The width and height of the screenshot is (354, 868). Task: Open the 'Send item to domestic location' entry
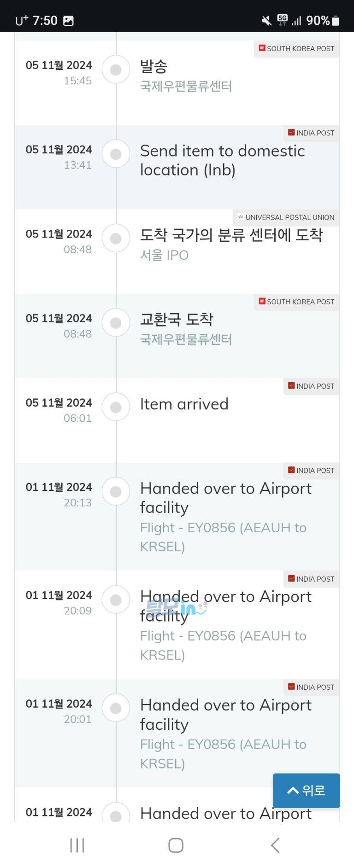click(x=222, y=160)
